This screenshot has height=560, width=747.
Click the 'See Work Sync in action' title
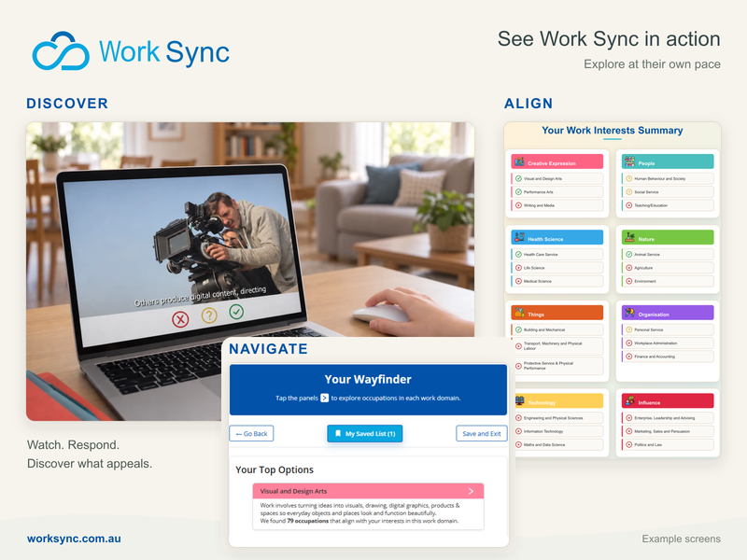pos(609,39)
